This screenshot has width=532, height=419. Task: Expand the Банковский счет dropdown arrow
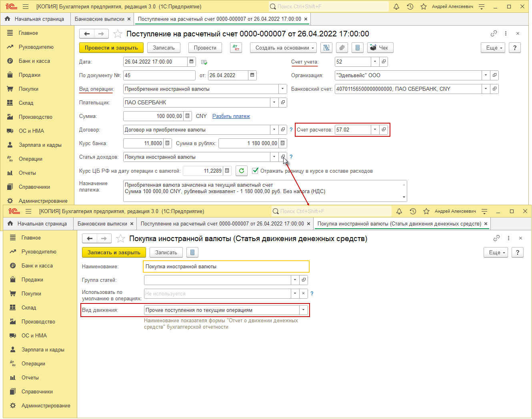(486, 89)
